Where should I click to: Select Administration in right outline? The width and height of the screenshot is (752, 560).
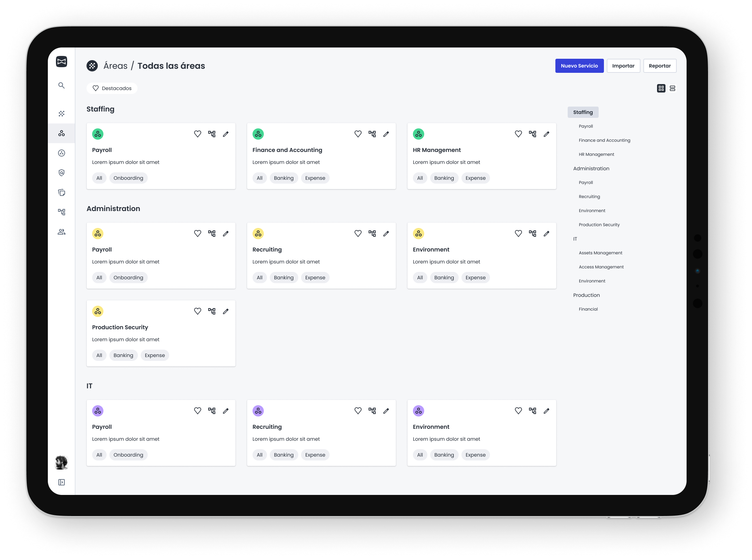pyautogui.click(x=591, y=168)
